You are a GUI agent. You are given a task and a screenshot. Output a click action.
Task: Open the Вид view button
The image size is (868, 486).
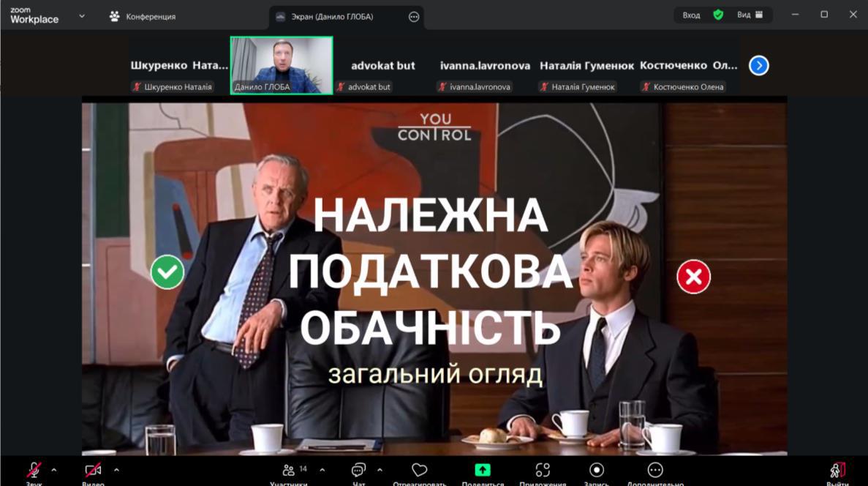pos(750,15)
